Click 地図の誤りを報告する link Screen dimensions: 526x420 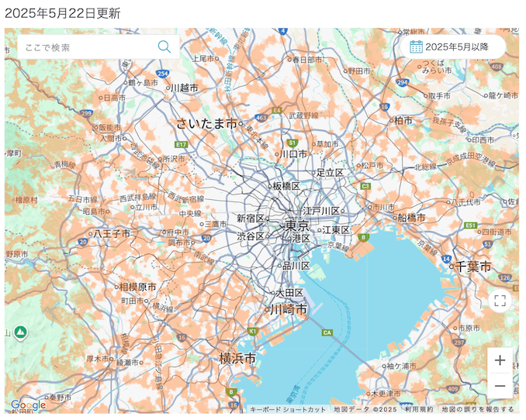pos(478,409)
